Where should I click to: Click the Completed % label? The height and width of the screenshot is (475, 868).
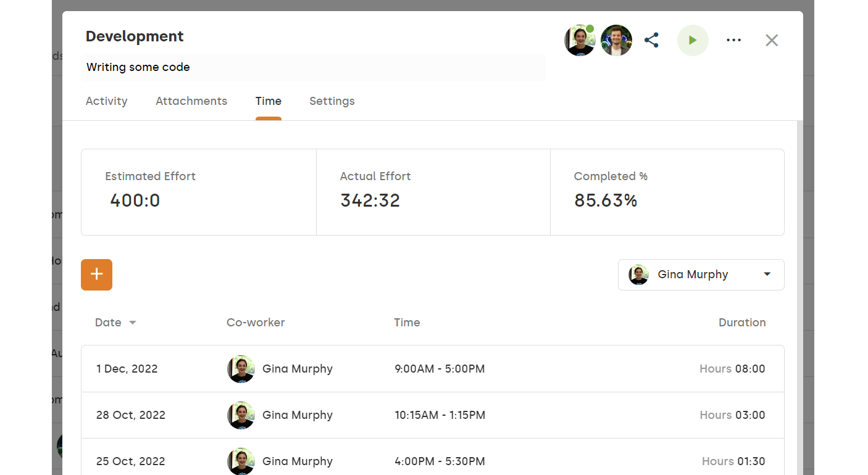point(611,176)
